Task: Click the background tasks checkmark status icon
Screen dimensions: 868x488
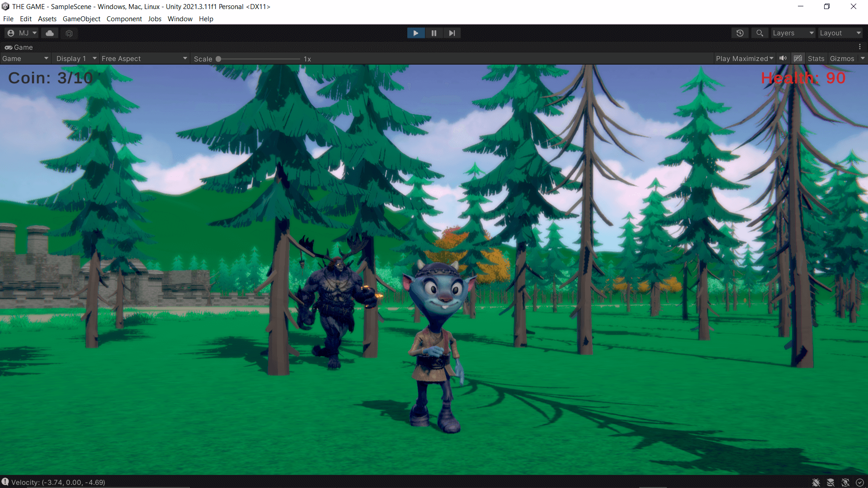Action: [860, 483]
